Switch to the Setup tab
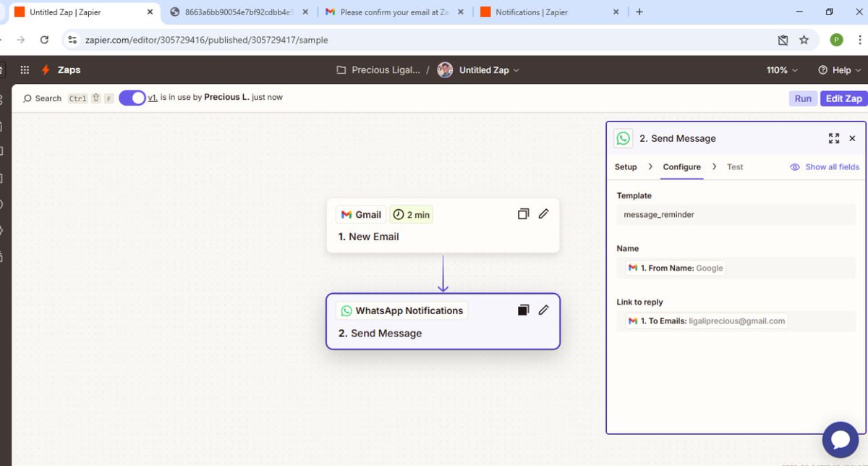The height and width of the screenshot is (466, 868). (x=626, y=167)
